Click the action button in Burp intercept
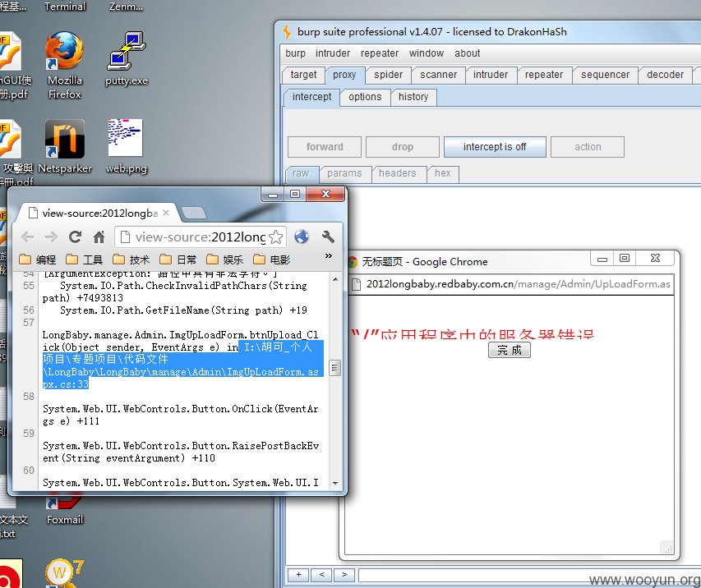The width and height of the screenshot is (701, 588). tap(588, 147)
